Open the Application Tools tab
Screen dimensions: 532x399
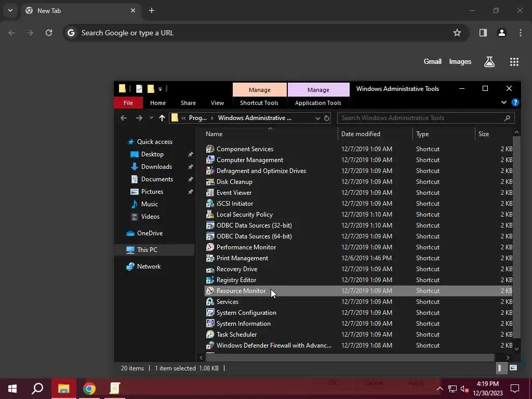point(318,103)
